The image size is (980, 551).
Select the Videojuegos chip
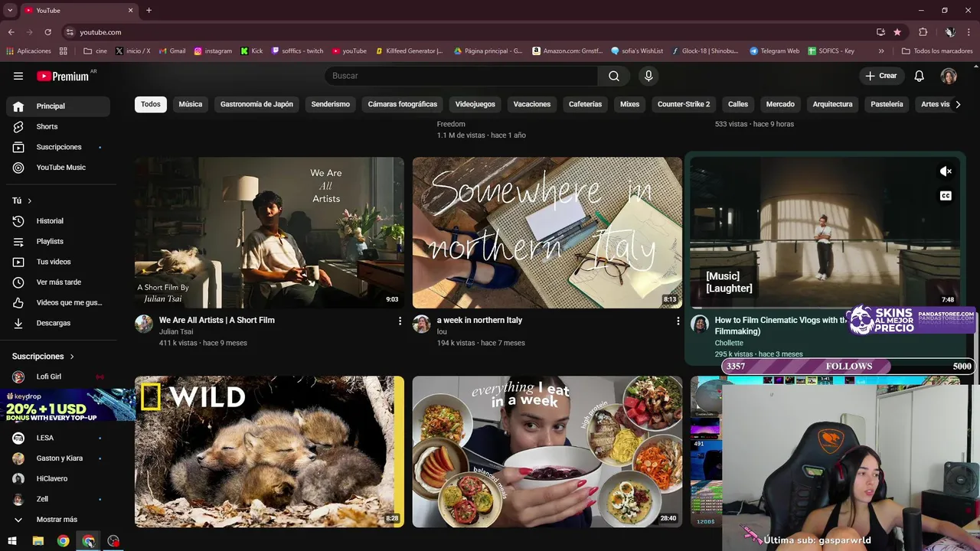click(475, 104)
